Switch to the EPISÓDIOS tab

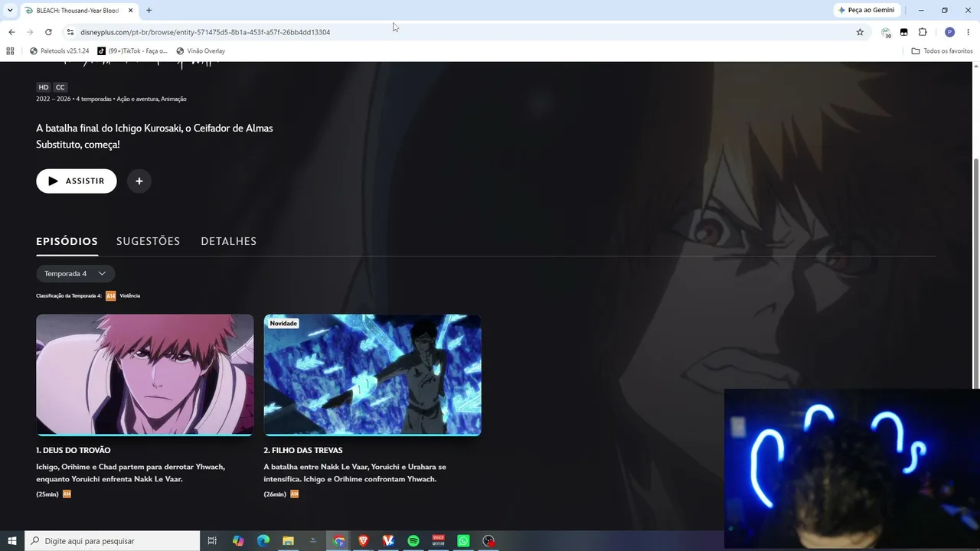(x=67, y=241)
